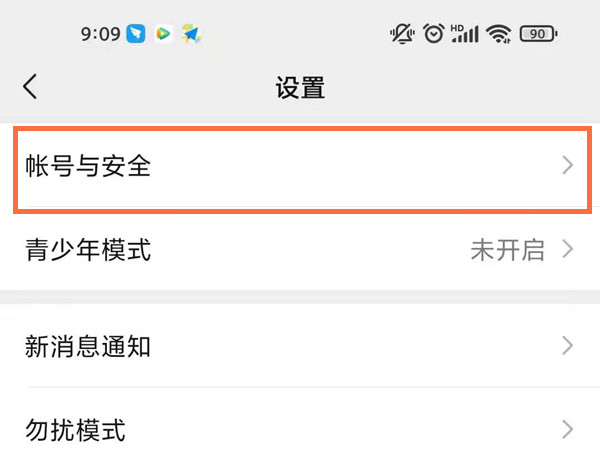Tap the green play notification icon
600x450 pixels.
(163, 34)
